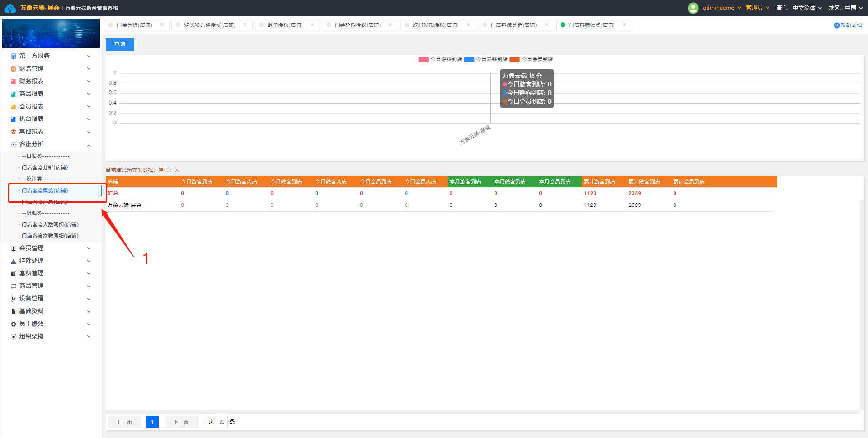
Task: Click the 查询 query button
Action: tap(120, 44)
